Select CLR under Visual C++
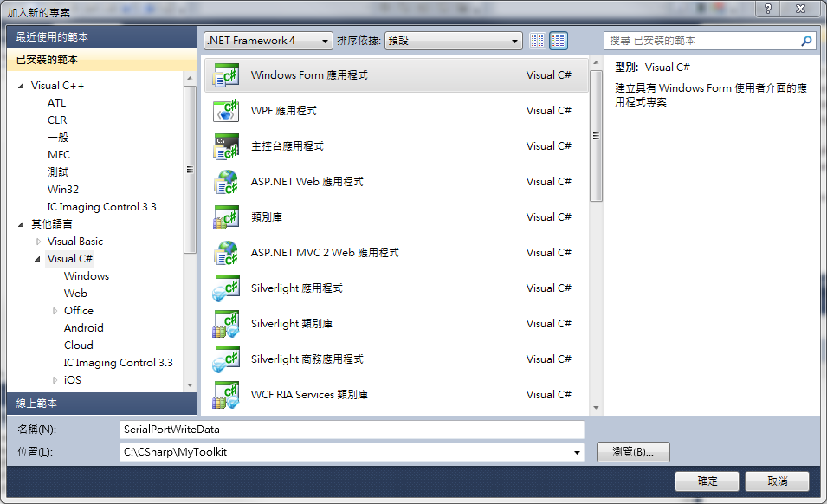 (x=57, y=120)
